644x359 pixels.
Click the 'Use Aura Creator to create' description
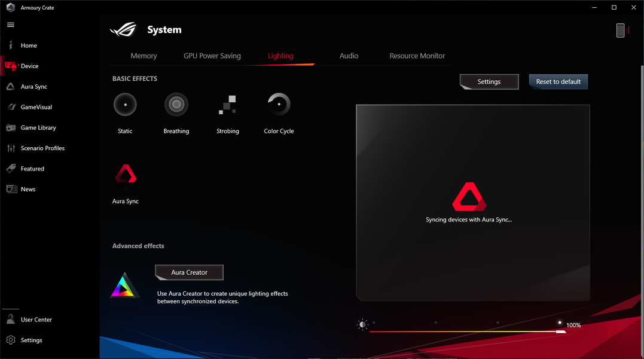click(x=222, y=297)
